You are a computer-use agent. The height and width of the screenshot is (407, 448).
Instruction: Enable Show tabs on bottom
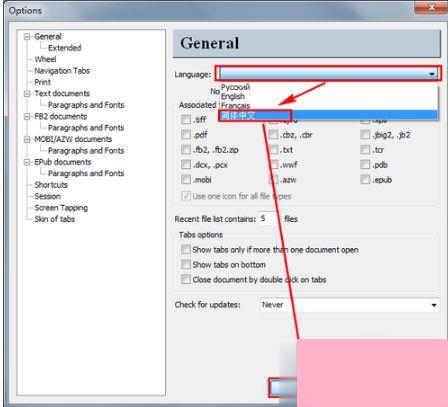coord(186,264)
